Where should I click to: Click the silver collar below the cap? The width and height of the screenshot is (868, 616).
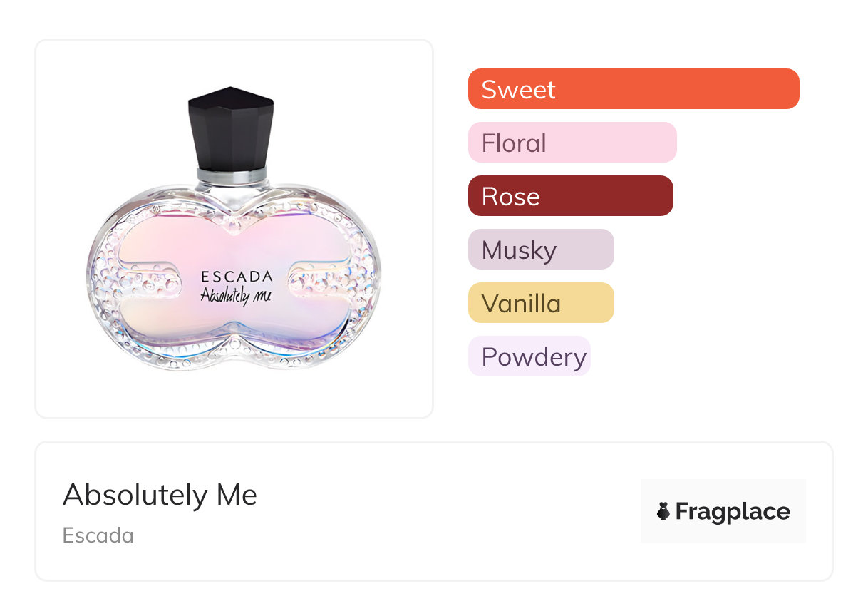(232, 175)
